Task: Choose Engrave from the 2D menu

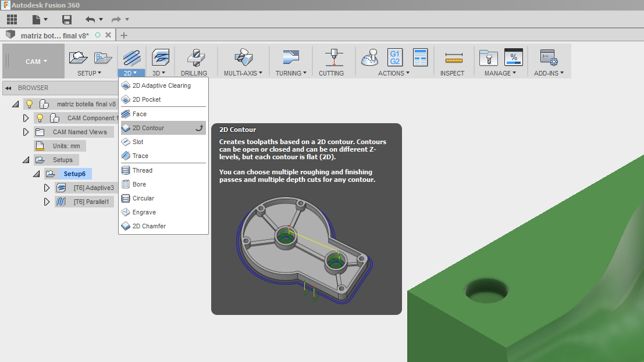Action: click(163, 212)
